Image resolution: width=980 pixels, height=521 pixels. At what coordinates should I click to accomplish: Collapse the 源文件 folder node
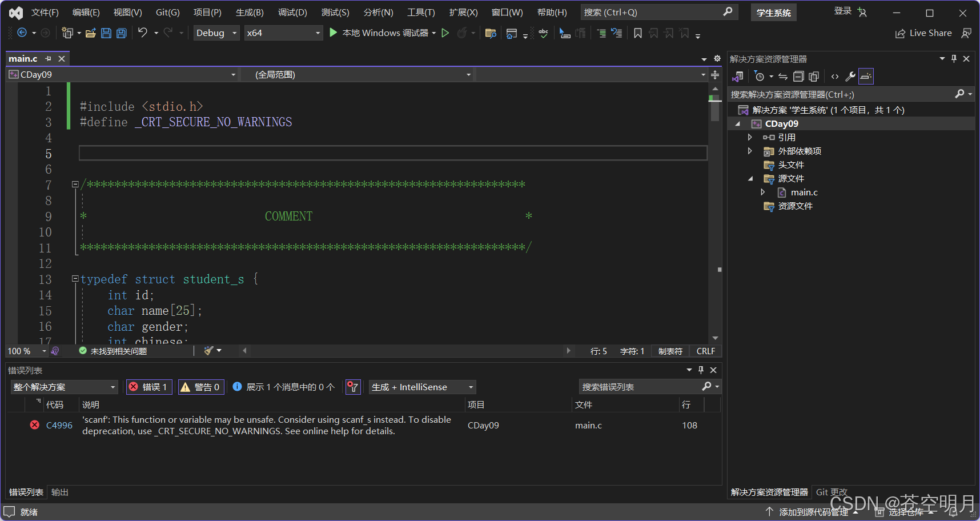pyautogui.click(x=750, y=178)
